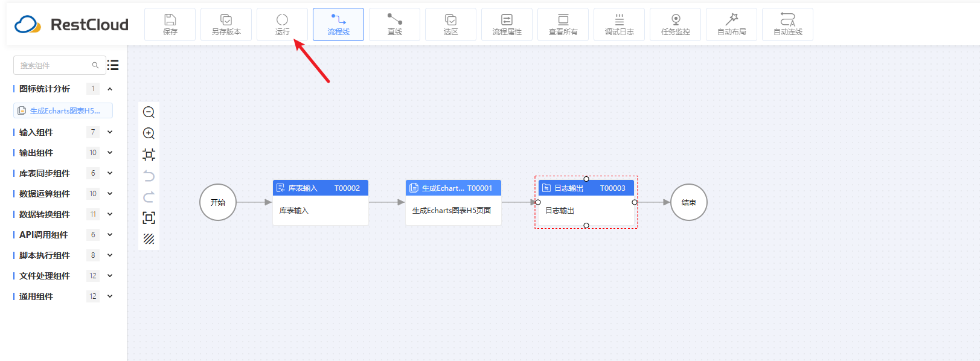Collapse the 图标统计分析 category
Viewport: 980px width, 361px height.
pos(110,89)
